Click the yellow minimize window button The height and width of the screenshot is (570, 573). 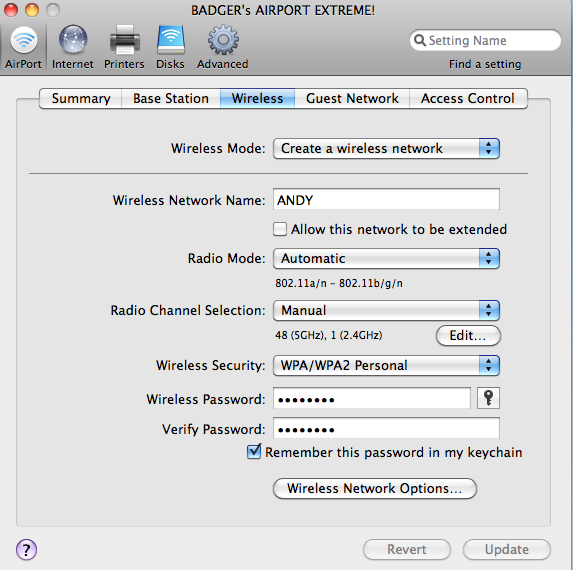32,10
